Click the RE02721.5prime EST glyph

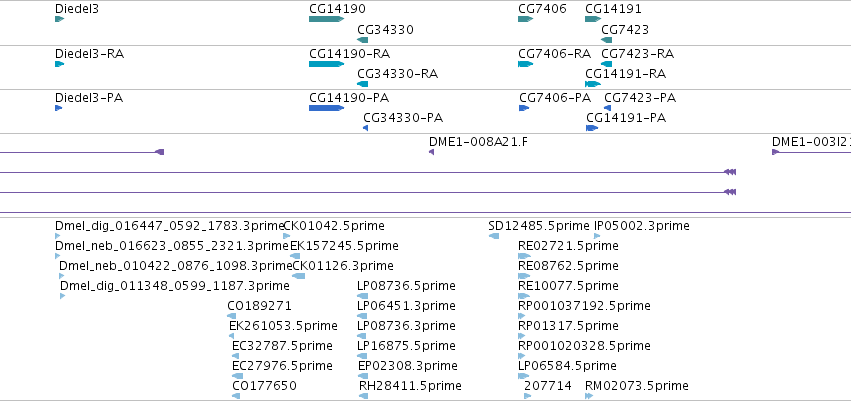click(524, 256)
